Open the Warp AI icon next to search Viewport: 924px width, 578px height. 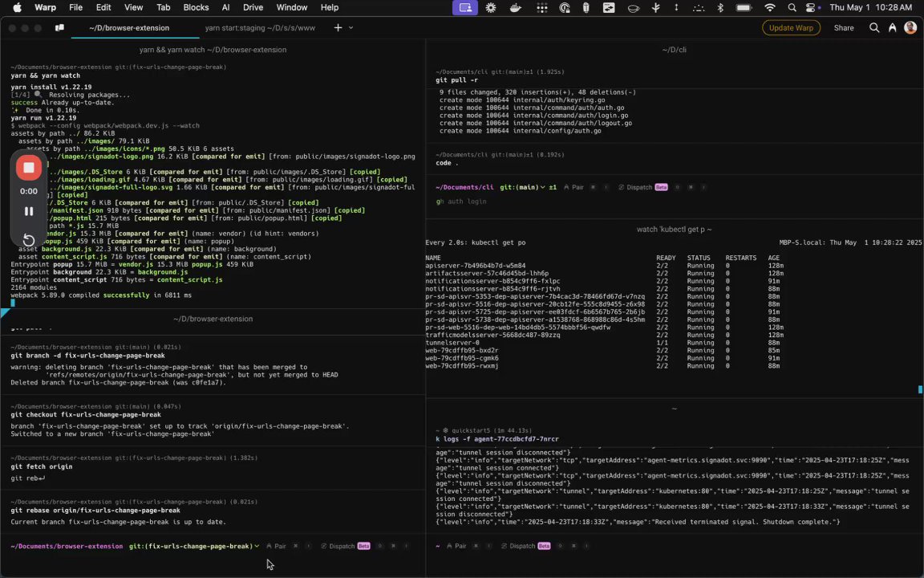click(x=892, y=27)
